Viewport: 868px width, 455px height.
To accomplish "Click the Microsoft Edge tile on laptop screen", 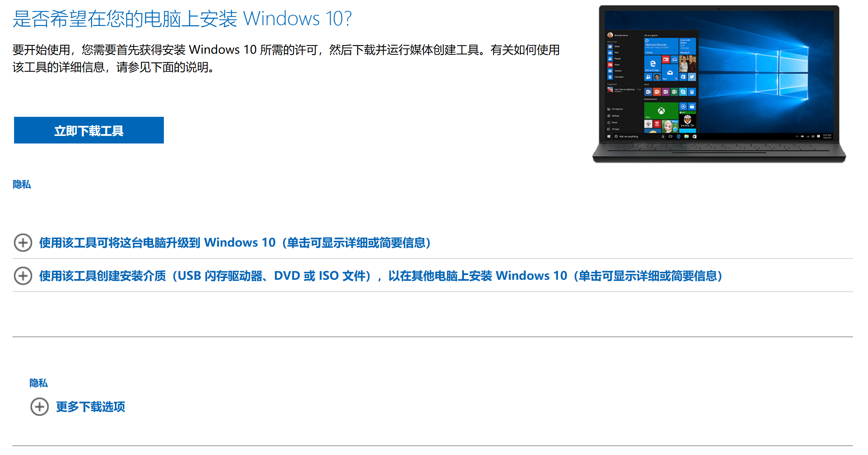I will [653, 63].
